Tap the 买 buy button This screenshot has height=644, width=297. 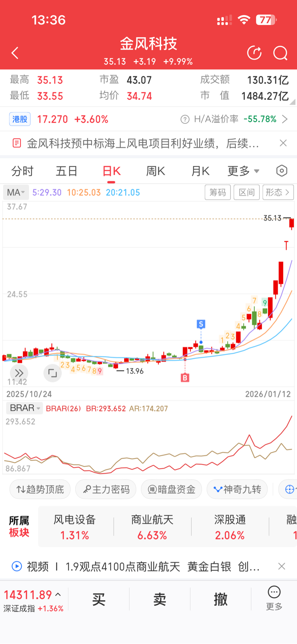(x=99, y=599)
